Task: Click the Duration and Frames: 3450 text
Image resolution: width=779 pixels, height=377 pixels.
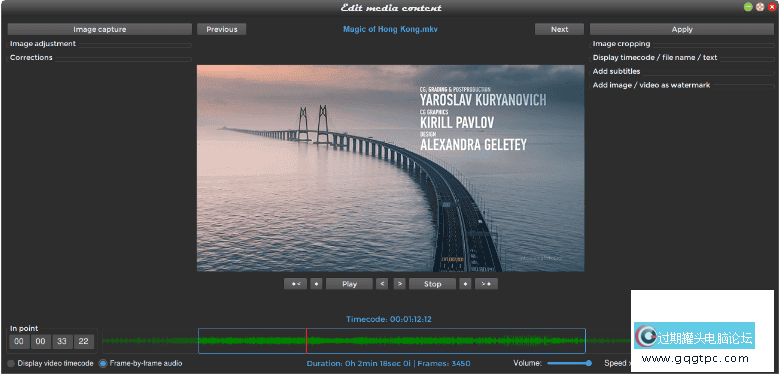Action: click(389, 364)
